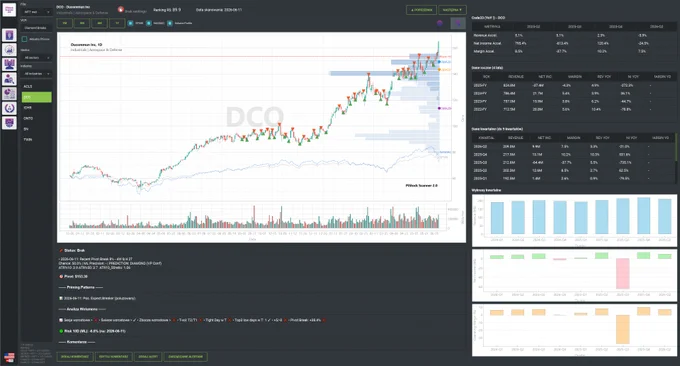Select the 3M timeframe button

coord(82,23)
